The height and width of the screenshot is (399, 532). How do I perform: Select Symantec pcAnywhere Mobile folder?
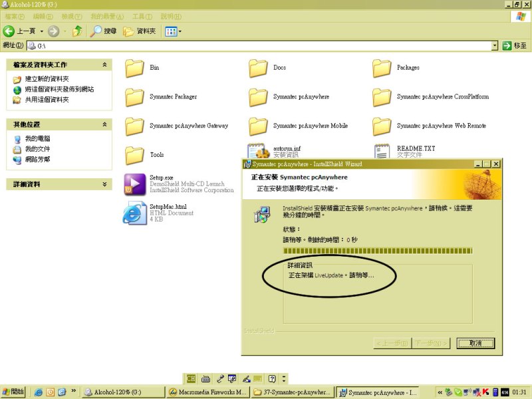[298, 126]
